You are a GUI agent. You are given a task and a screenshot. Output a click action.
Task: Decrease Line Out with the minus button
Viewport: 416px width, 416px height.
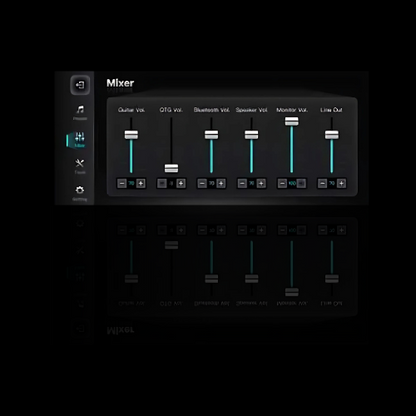322,183
